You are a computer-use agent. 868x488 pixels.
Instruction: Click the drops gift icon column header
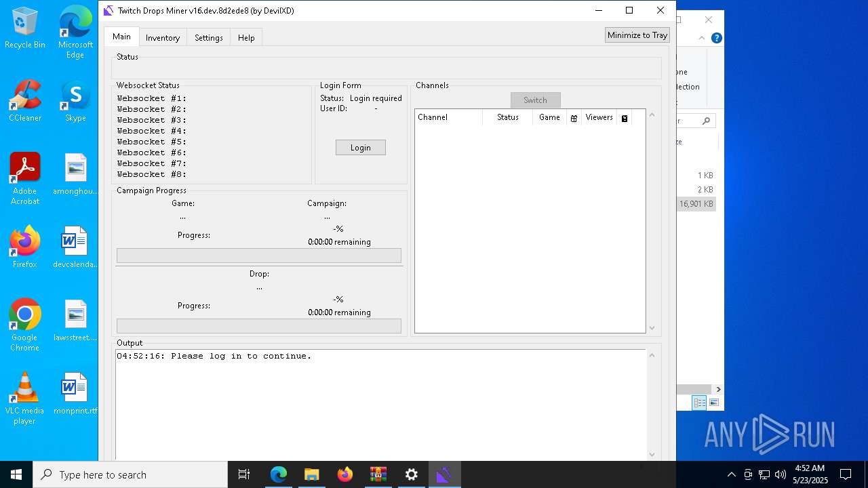pos(574,118)
